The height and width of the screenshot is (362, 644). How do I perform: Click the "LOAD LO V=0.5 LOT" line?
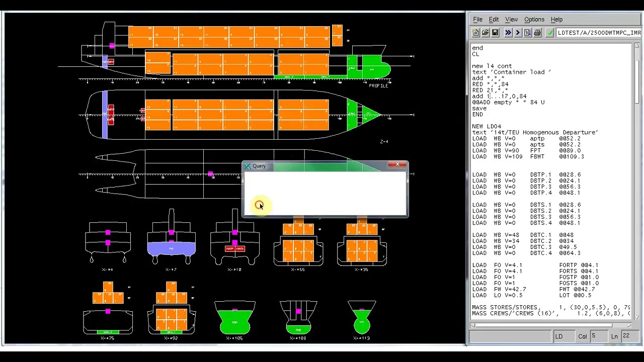tap(531, 295)
